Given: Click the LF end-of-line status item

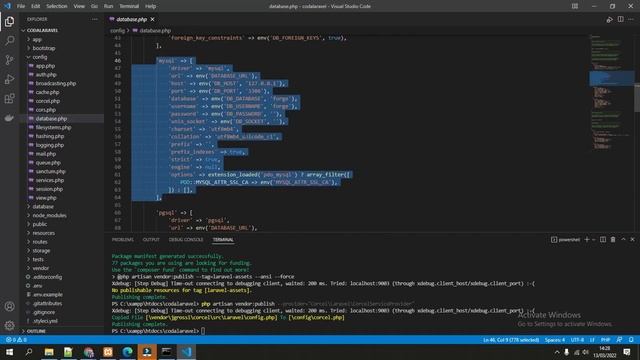Looking at the screenshot, I should pos(592,340).
